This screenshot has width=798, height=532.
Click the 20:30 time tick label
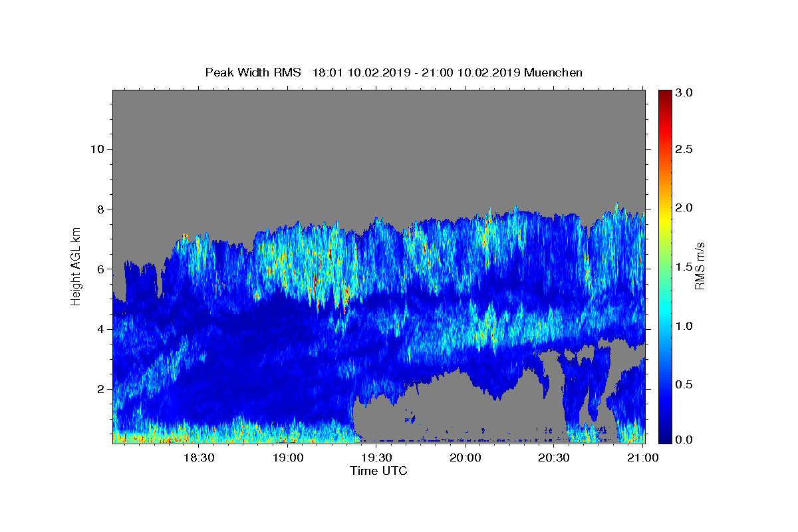pos(554,458)
